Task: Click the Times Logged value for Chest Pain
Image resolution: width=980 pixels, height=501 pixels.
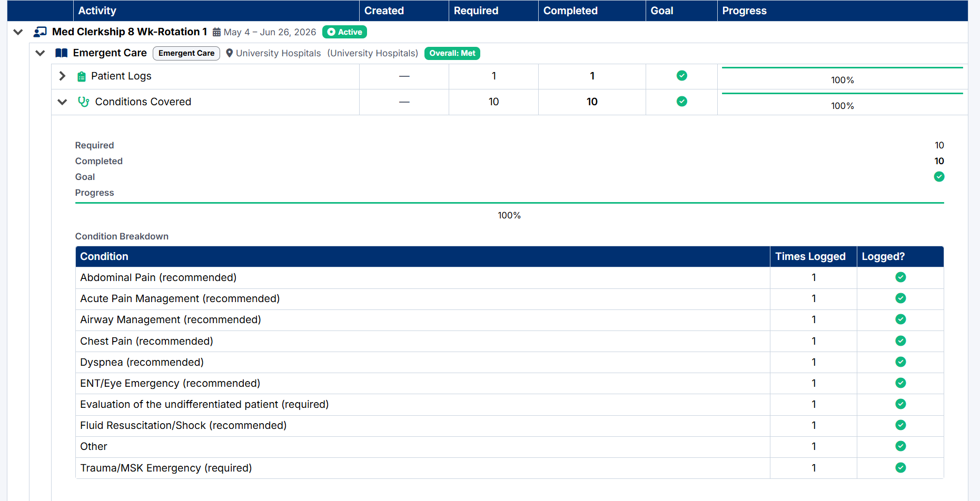Action: point(814,341)
